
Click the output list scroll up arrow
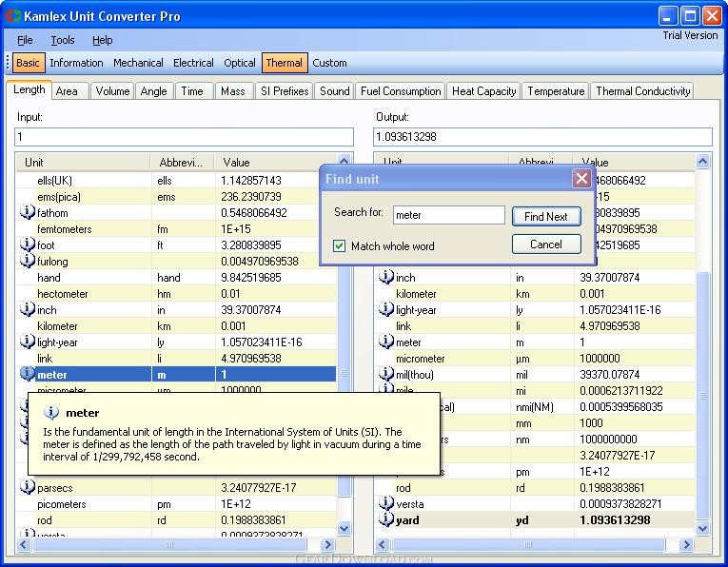(702, 162)
